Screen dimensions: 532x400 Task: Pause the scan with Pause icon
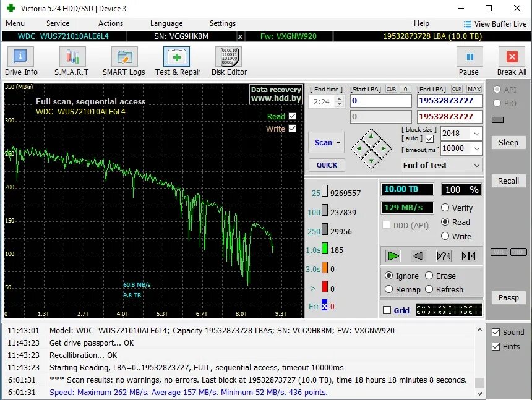[470, 57]
